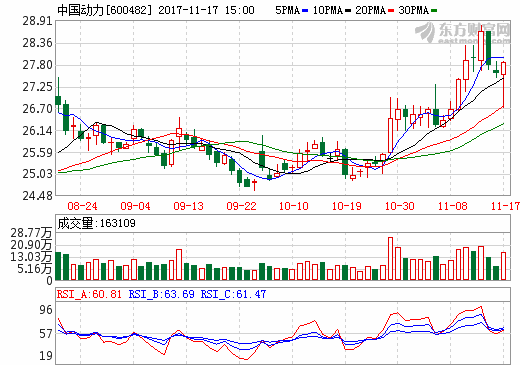Click the last red candlestick on 11-17
The image size is (520, 365).
tap(503, 85)
